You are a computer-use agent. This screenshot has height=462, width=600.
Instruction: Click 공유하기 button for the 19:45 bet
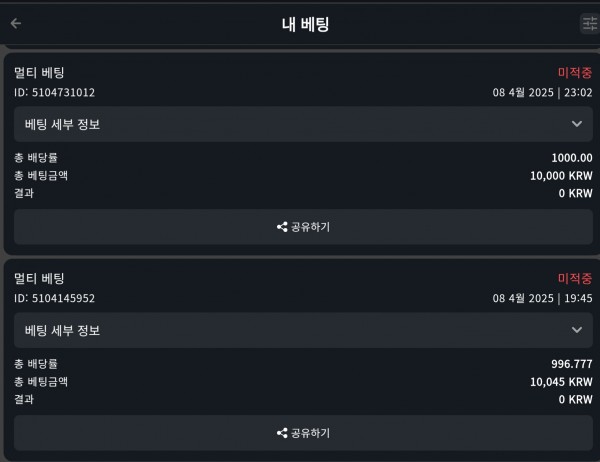tap(303, 433)
